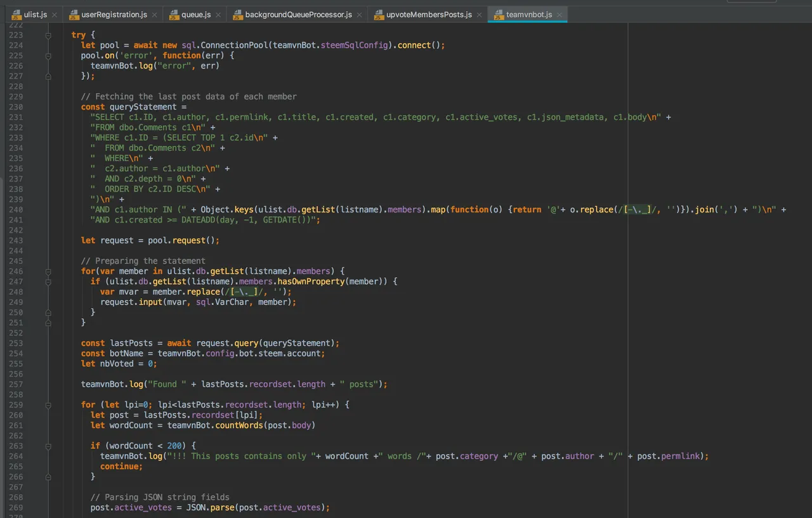Click the 'continue;' statement on line 265

pyautogui.click(x=122, y=466)
